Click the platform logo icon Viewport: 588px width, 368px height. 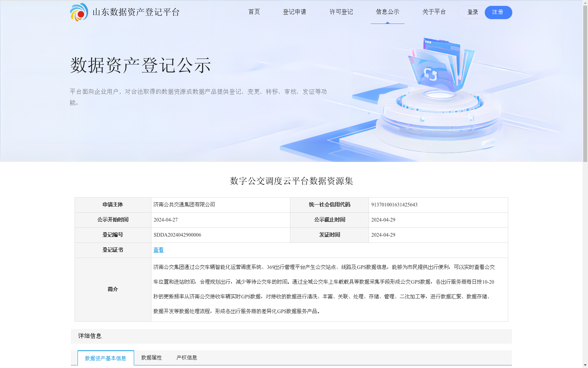click(79, 12)
